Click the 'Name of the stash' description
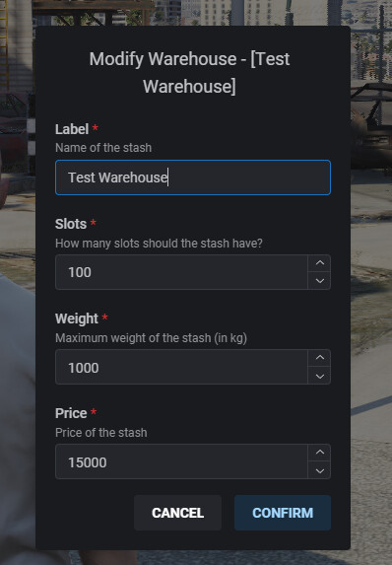 pyautogui.click(x=103, y=148)
